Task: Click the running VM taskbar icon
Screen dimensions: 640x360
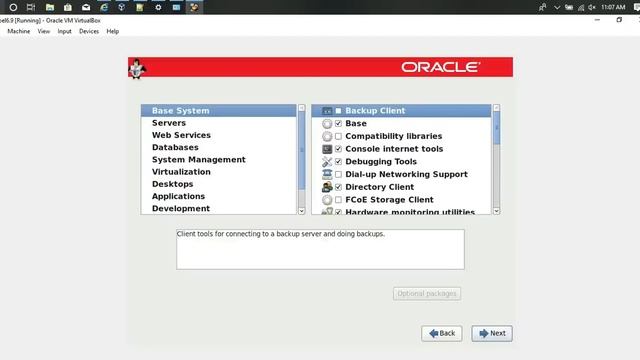Action: point(194,7)
